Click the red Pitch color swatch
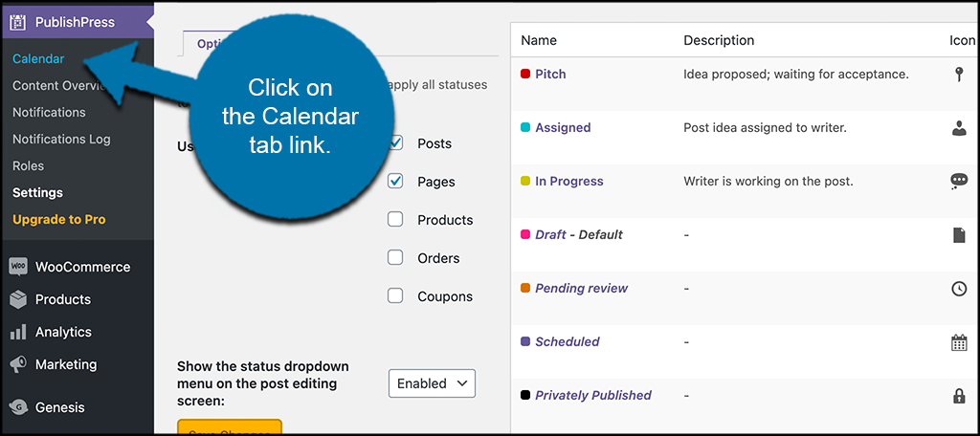This screenshot has width=980, height=436. [x=525, y=75]
